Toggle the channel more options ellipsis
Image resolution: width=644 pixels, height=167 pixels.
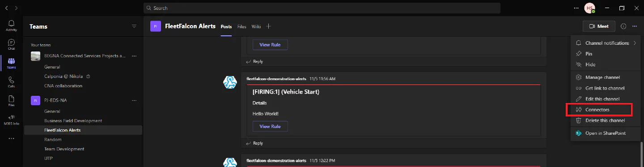click(635, 26)
